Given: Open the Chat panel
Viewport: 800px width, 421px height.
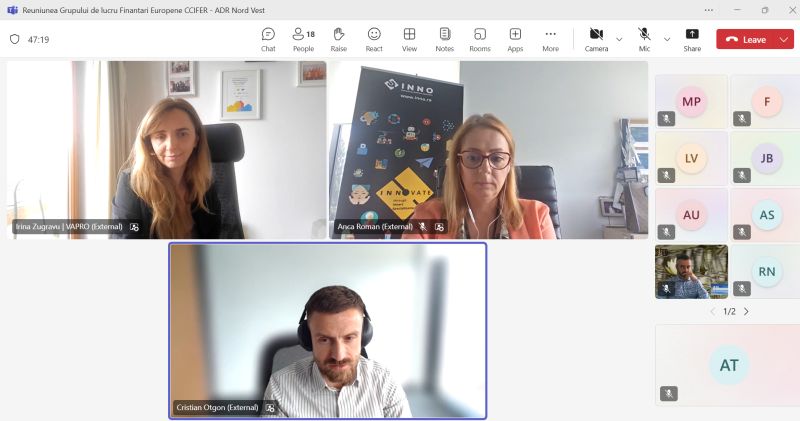Looking at the screenshot, I should [x=268, y=39].
